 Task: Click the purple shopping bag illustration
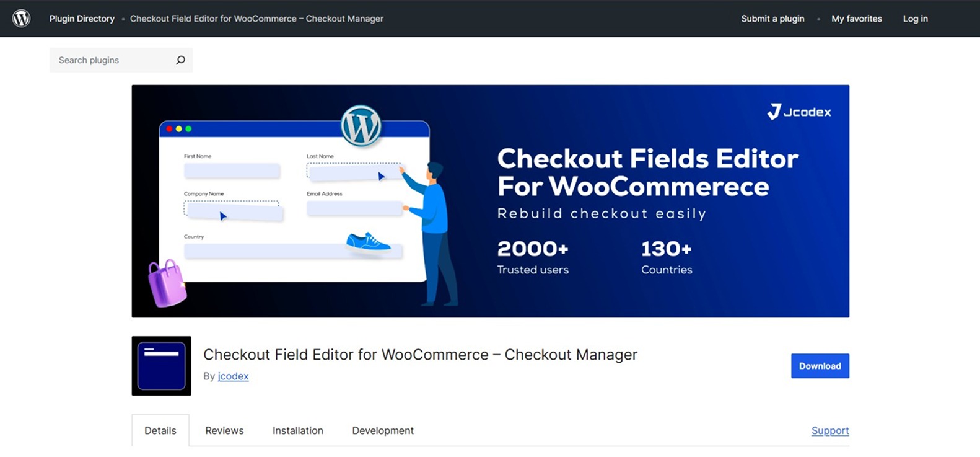coord(167,283)
